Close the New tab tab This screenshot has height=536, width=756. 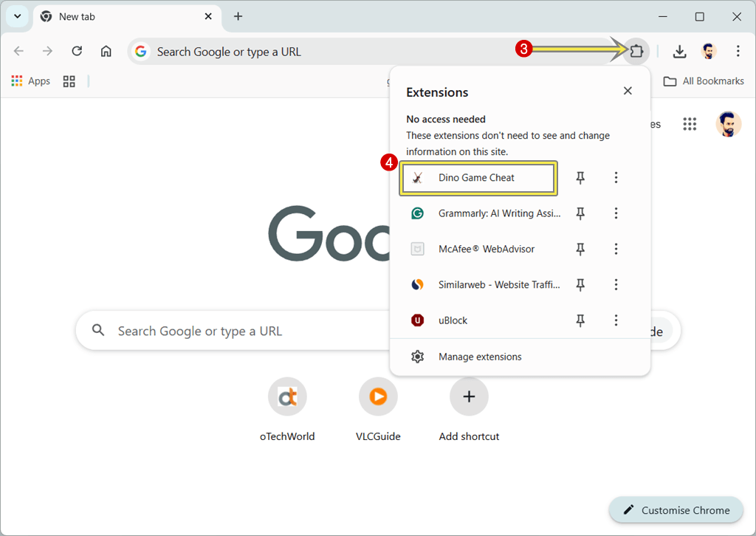tap(208, 16)
